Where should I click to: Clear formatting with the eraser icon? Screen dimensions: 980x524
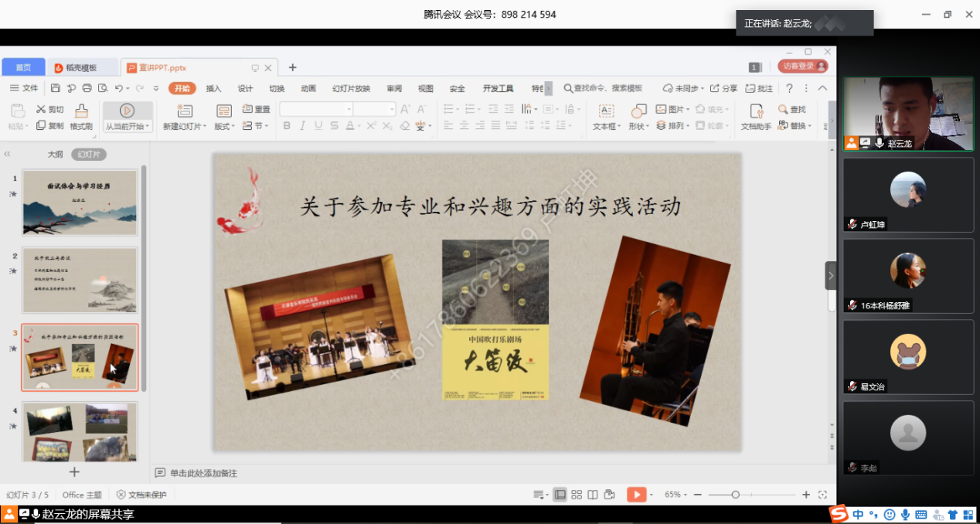point(405,126)
